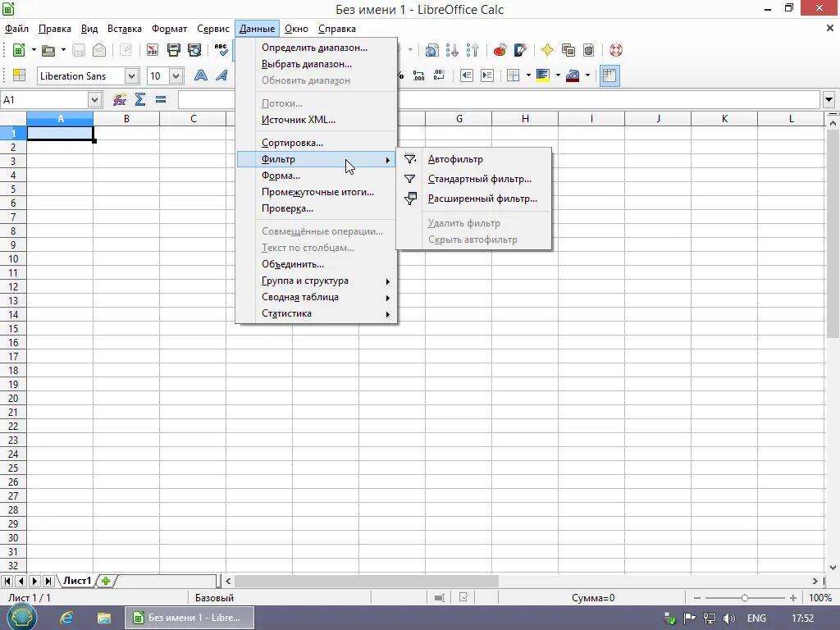Export directly as PDF

[153, 50]
